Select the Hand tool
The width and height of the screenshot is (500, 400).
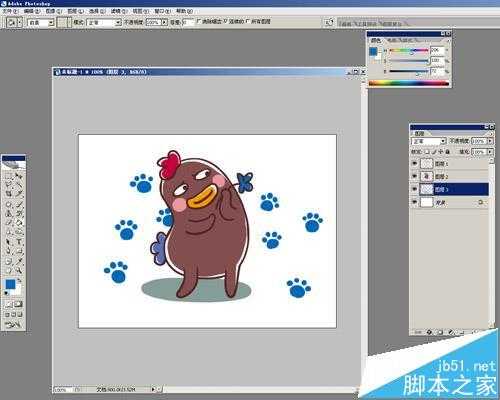point(9,270)
